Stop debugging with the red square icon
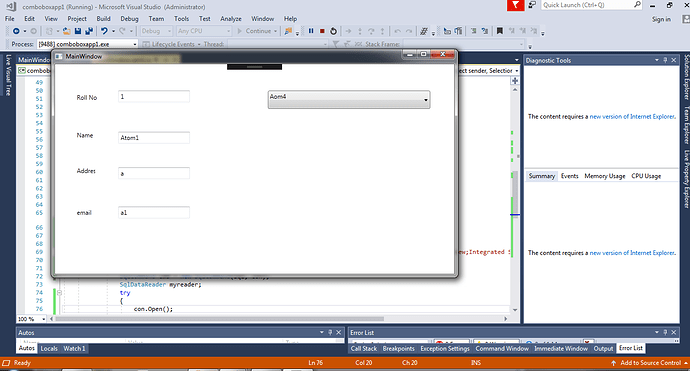This screenshot has width=690, height=371. tap(322, 31)
